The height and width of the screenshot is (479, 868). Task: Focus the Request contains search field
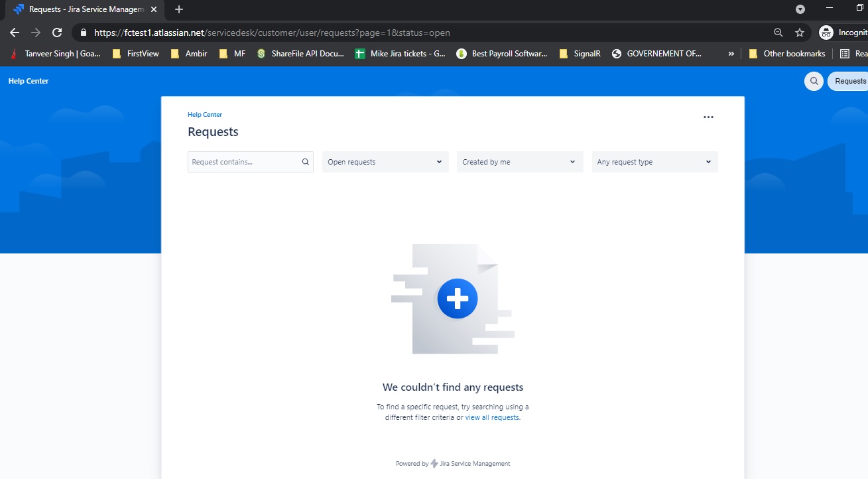(251, 162)
